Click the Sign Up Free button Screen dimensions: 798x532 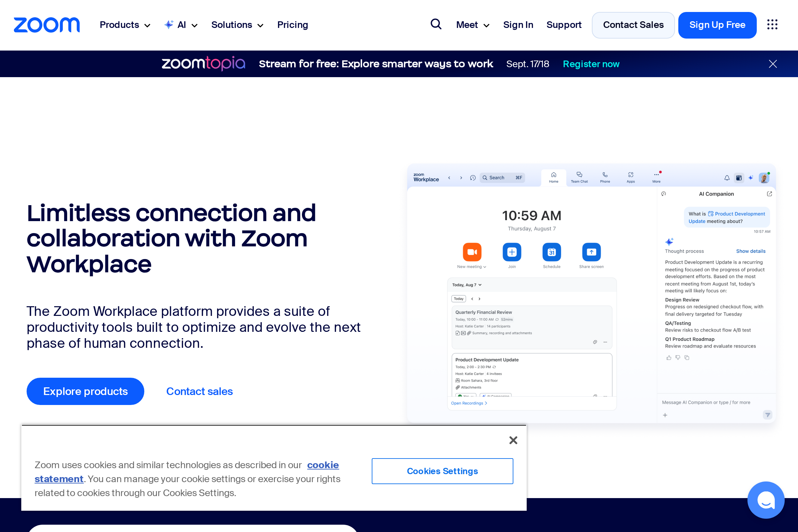(x=717, y=25)
